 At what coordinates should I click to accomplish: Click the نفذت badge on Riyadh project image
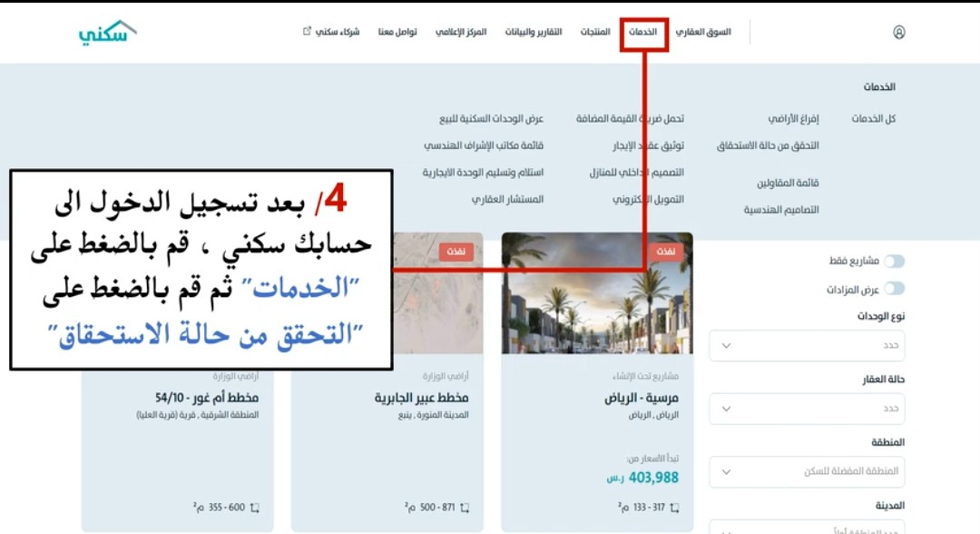(x=666, y=252)
